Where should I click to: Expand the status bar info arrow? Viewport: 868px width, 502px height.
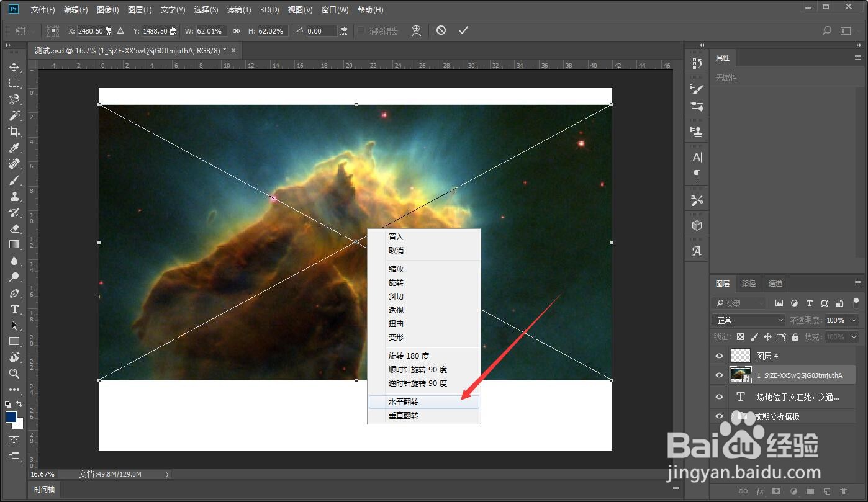click(166, 474)
